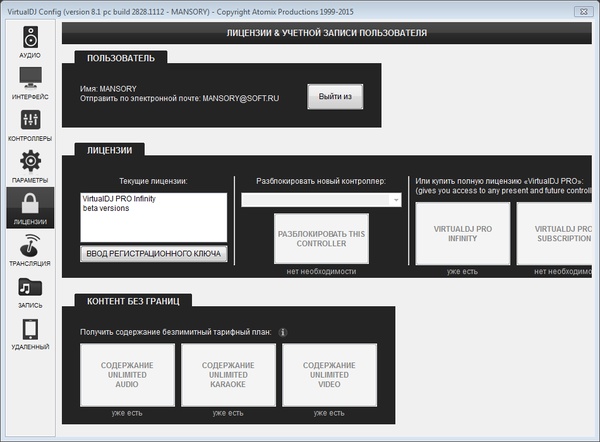Open the АУДИО speaker settings
Image resolution: width=600 pixels, height=442 pixels.
30,41
